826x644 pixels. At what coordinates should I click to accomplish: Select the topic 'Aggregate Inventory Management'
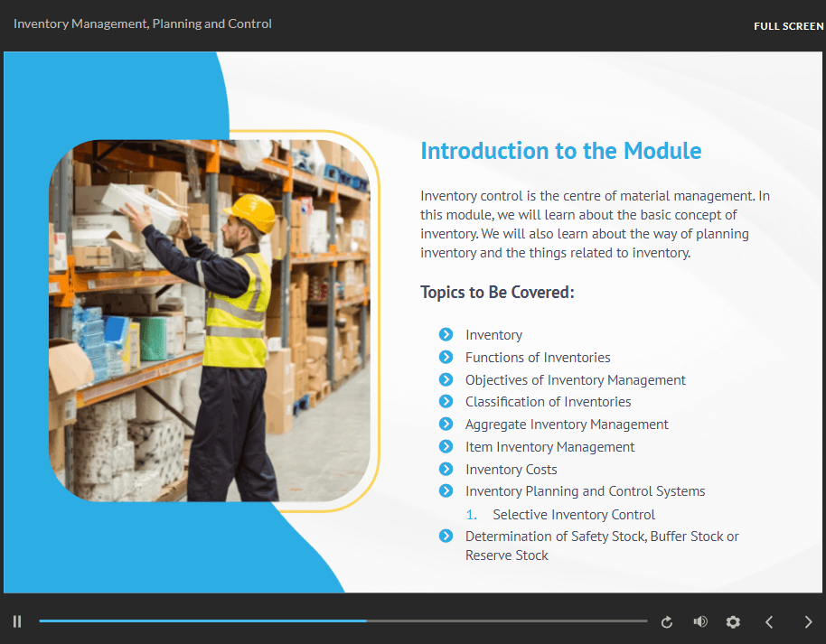point(567,425)
